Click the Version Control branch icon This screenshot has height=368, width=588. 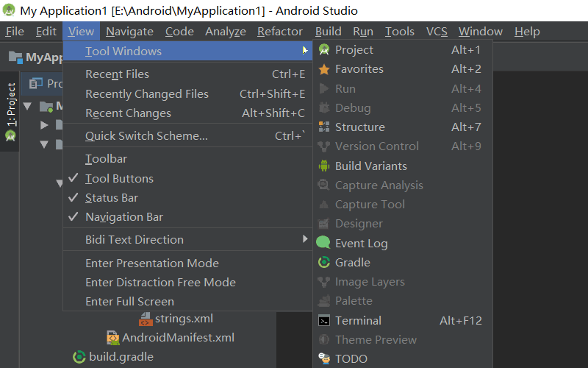[323, 146]
